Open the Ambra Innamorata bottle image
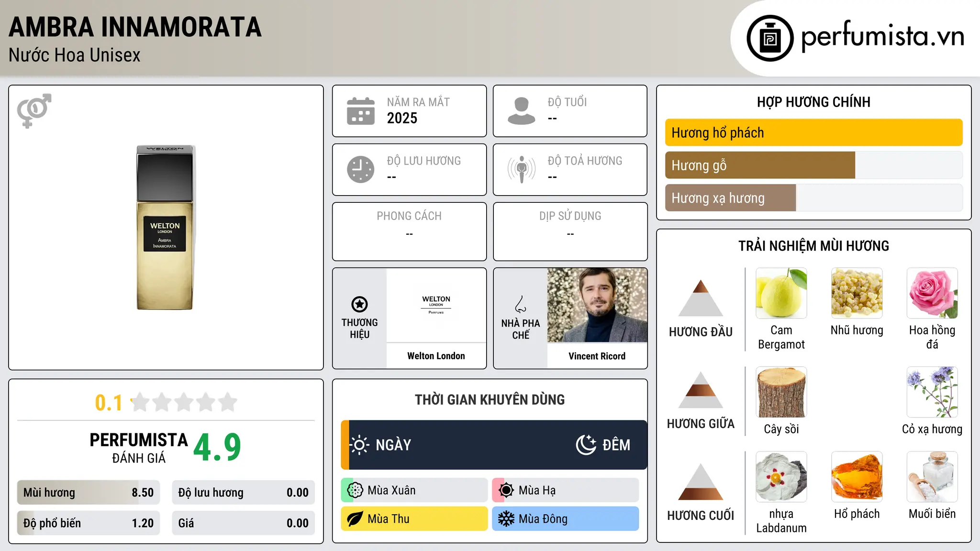The width and height of the screenshot is (980, 551). tap(165, 228)
